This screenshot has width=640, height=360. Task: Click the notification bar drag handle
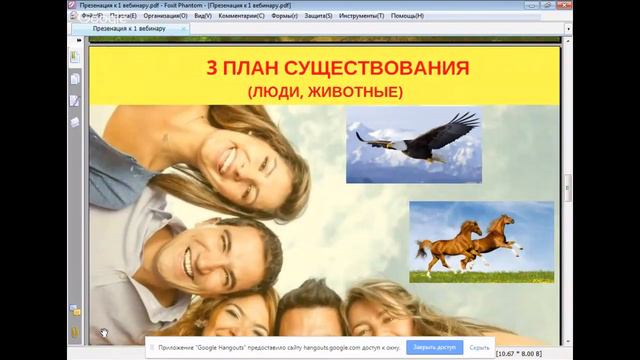152,347
